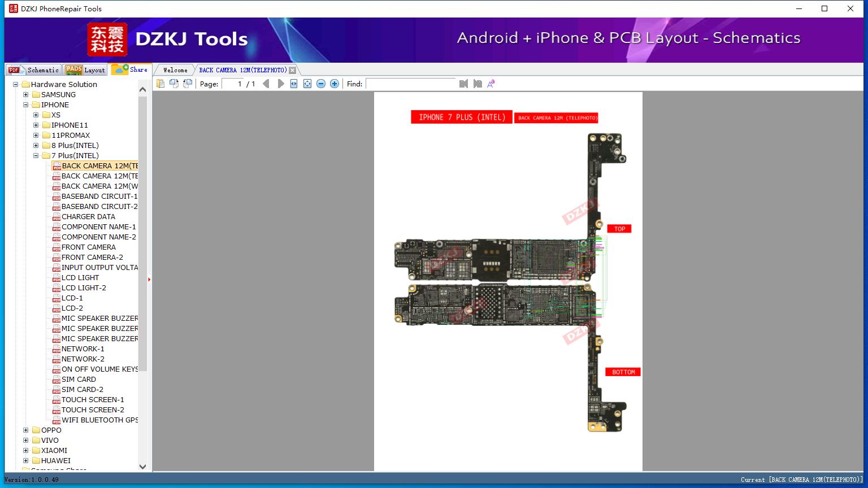Viewport: 868px width, 488px height.
Task: Click the copy document icon in the viewer toolbar
Action: 160,84
